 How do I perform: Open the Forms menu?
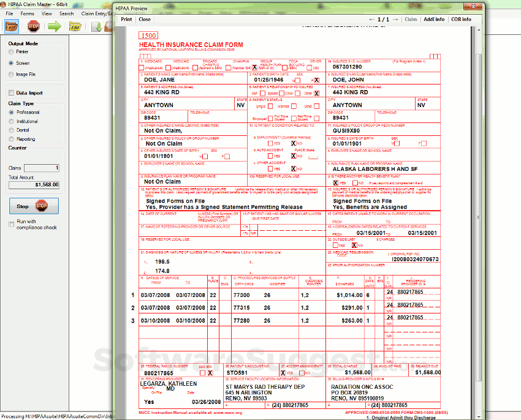(x=27, y=13)
